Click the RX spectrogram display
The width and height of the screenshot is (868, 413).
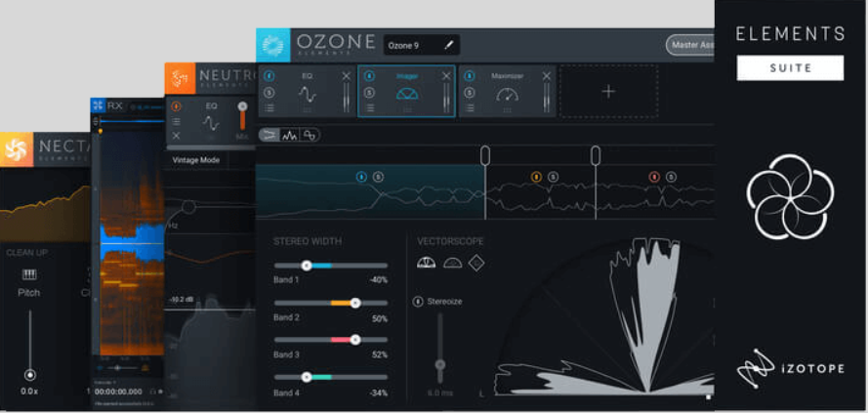point(132,242)
